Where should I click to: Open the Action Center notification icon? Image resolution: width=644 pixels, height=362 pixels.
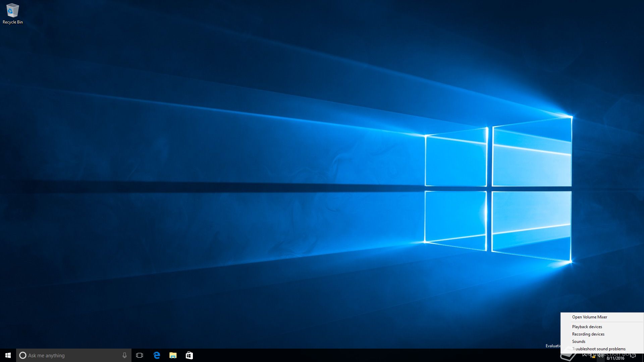(x=633, y=356)
